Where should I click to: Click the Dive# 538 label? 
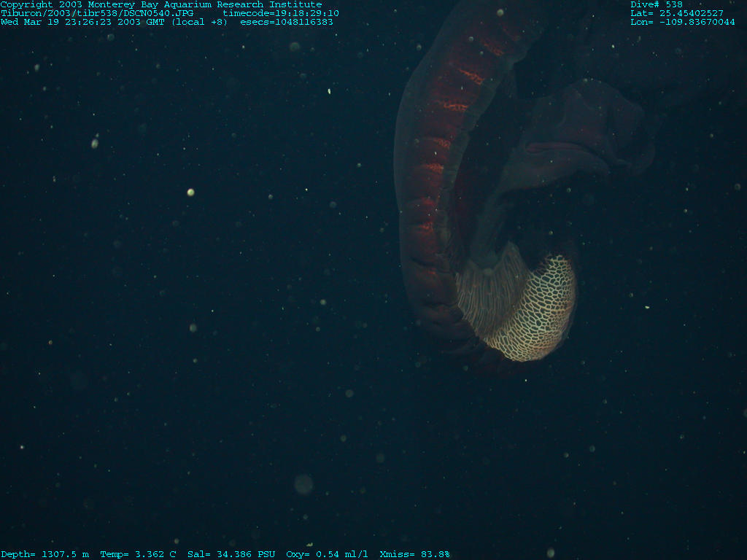click(657, 4)
